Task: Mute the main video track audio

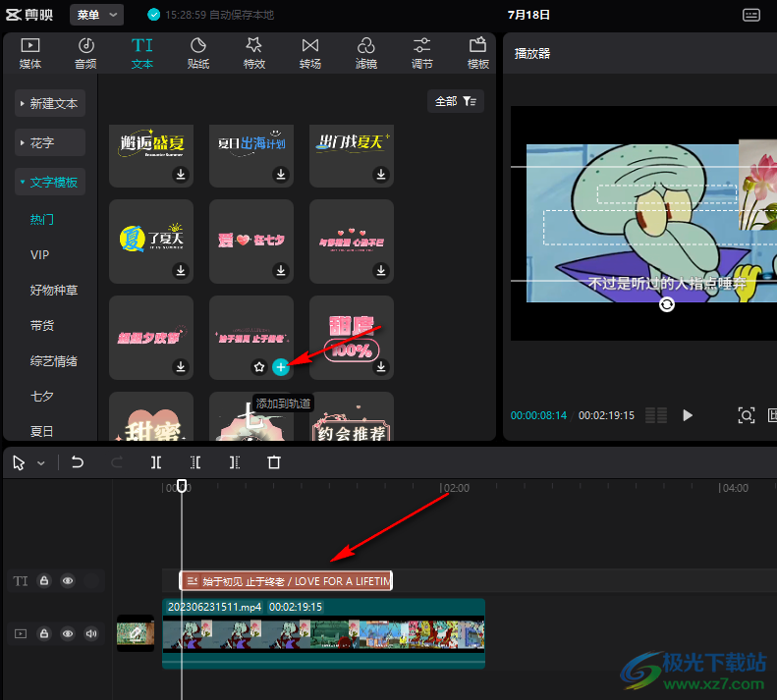Action: [91, 633]
